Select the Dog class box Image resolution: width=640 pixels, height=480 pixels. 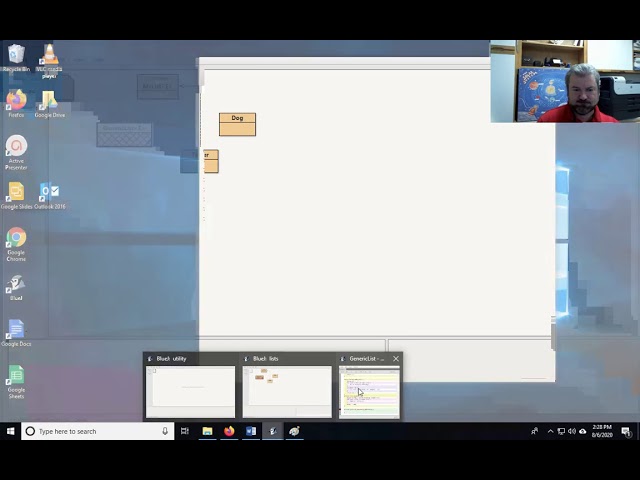pos(237,124)
